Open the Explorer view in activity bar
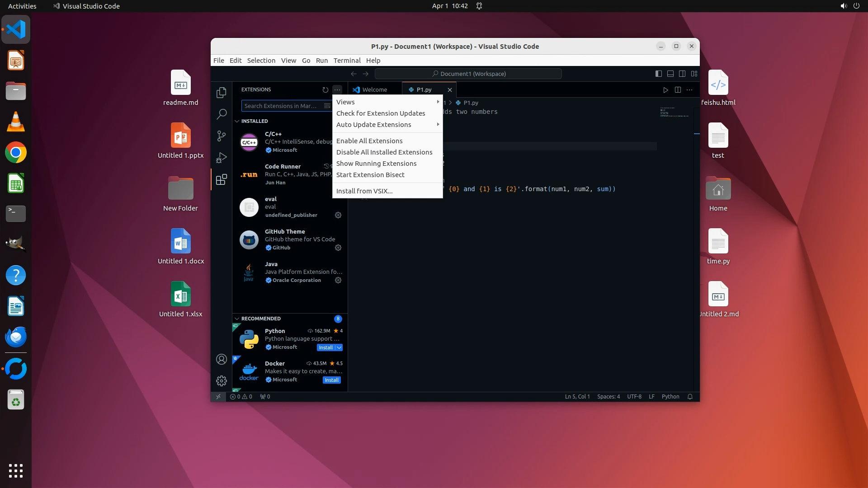 [x=221, y=93]
